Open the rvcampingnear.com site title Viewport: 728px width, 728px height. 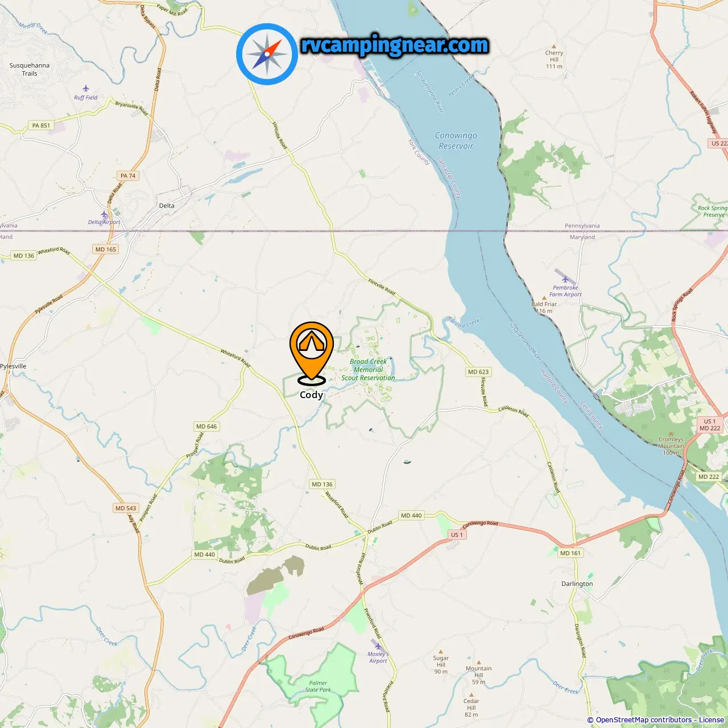tap(395, 45)
